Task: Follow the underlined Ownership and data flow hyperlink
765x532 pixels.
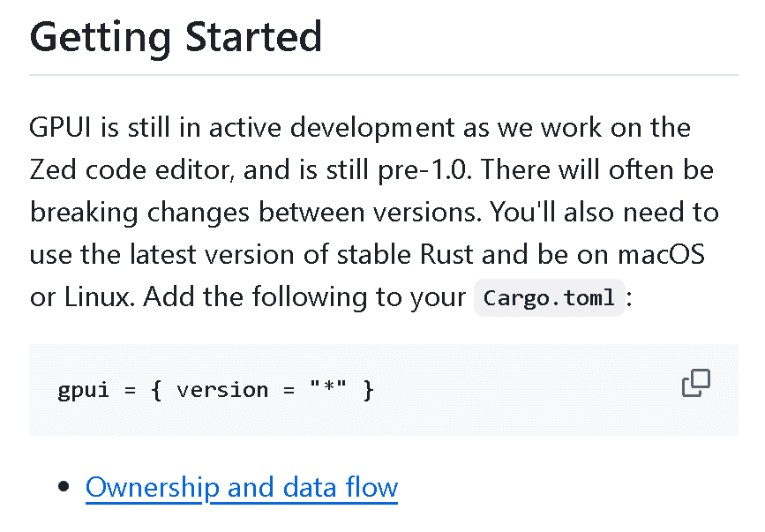Action: 241,486
